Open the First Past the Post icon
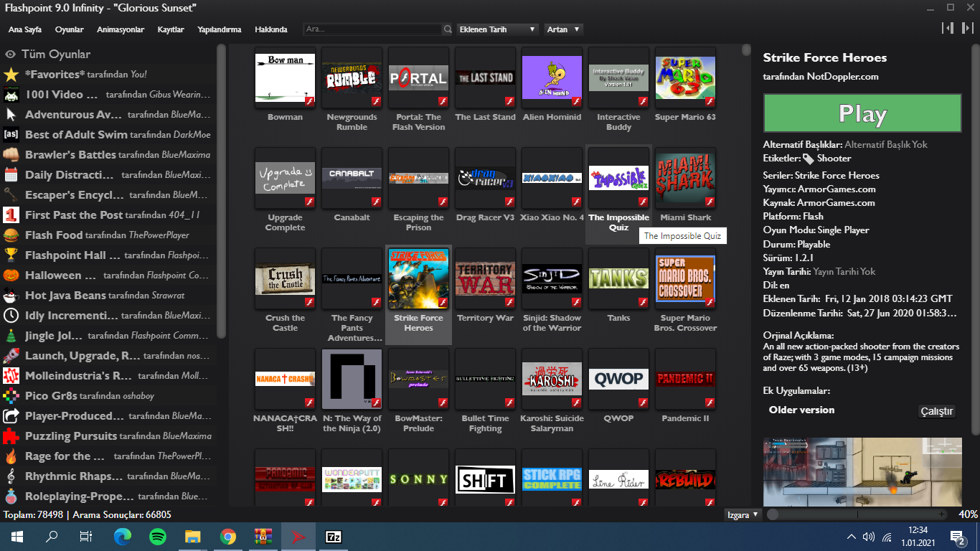980x551 pixels. point(11,215)
